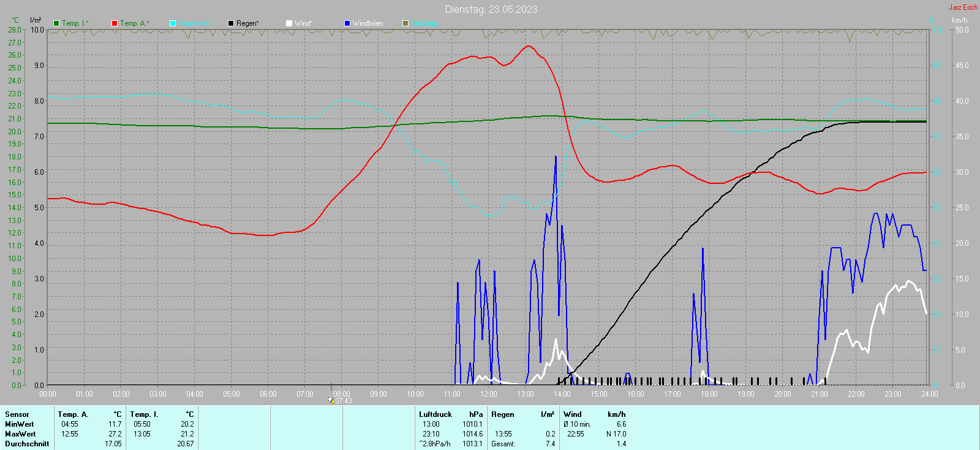Click the 12:00 time axis label

489,394
